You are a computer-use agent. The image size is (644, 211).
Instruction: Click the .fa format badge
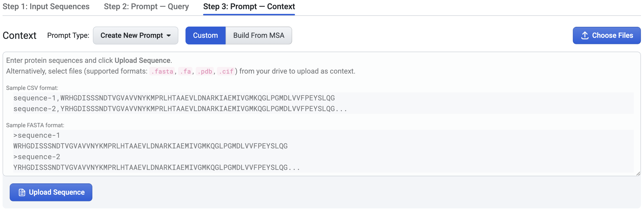tap(185, 71)
